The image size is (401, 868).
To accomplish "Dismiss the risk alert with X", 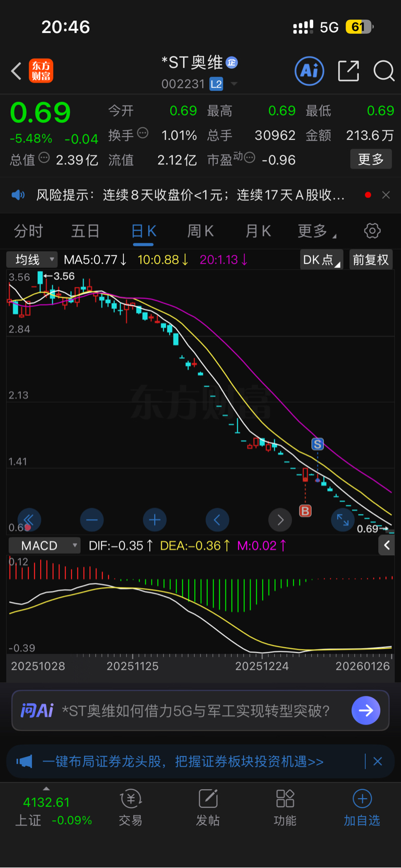I will tap(386, 195).
